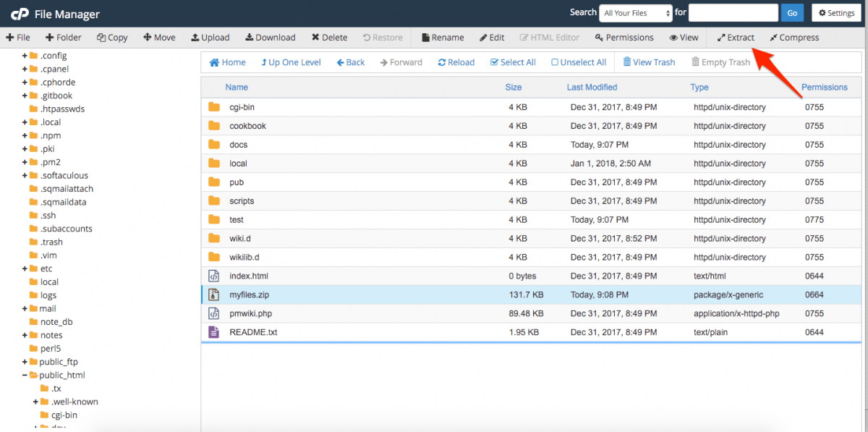Open Permissions for the selected file
Viewport: 868px width, 432px height.
coord(624,37)
